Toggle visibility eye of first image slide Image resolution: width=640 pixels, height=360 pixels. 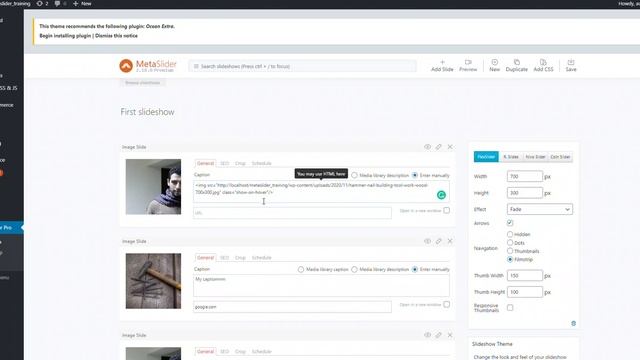pos(427,147)
